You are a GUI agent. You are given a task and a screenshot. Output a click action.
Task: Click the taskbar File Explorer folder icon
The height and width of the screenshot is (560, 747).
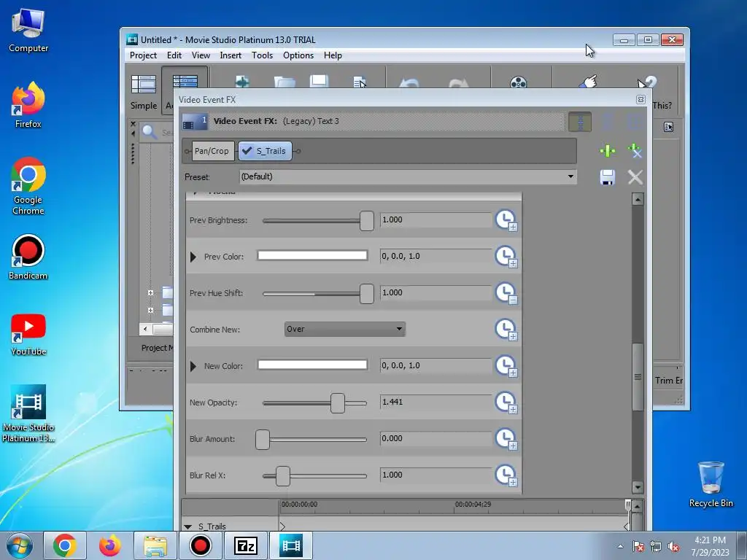pyautogui.click(x=155, y=545)
